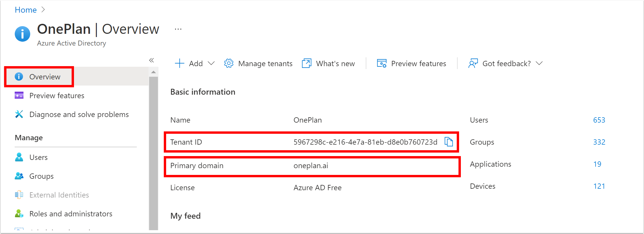644x234 pixels.
Task: Click the What's new external link icon
Action: tap(306, 63)
